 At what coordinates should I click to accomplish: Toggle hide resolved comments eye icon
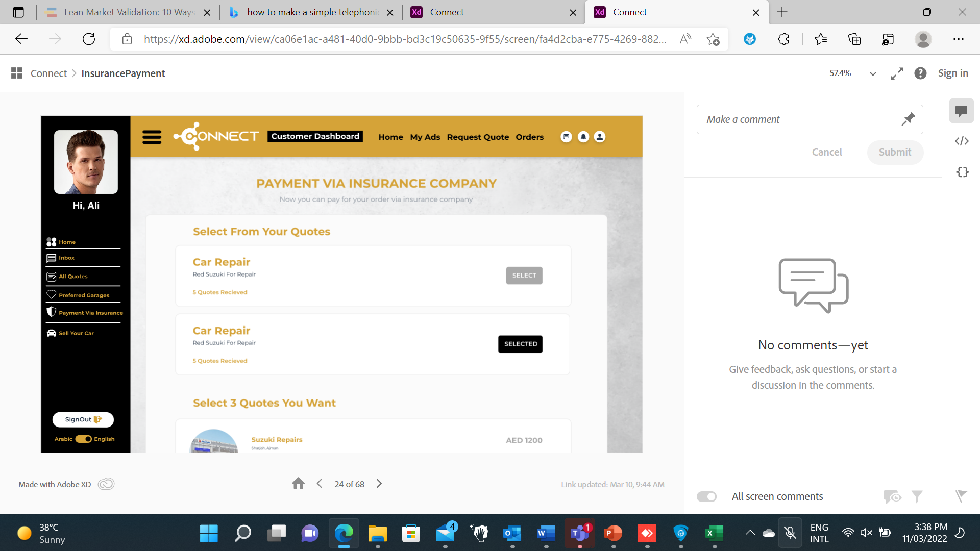(892, 496)
